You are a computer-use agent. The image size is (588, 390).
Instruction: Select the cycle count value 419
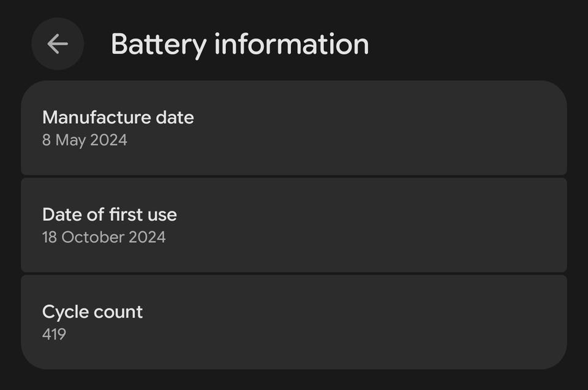(54, 334)
